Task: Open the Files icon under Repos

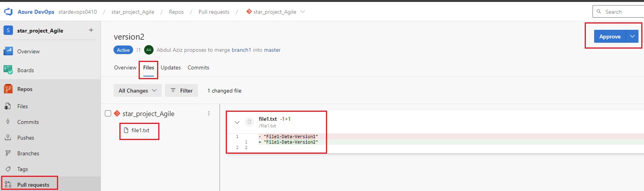Action: pos(8,106)
